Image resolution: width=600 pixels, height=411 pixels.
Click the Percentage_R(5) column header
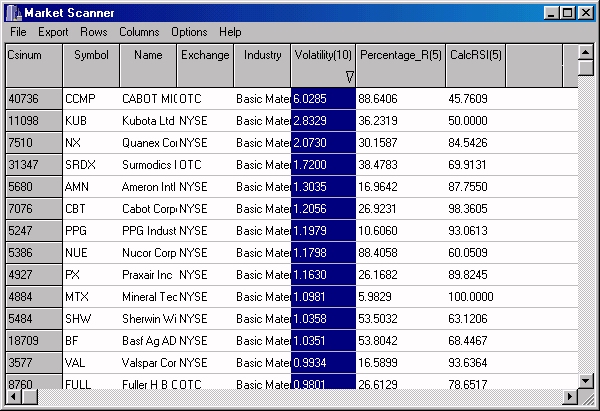pos(401,65)
